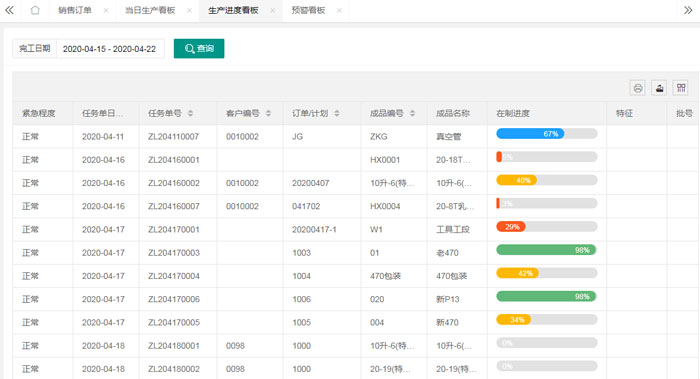Click task number ZL204160002
The height and width of the screenshot is (379, 700).
[174, 183]
